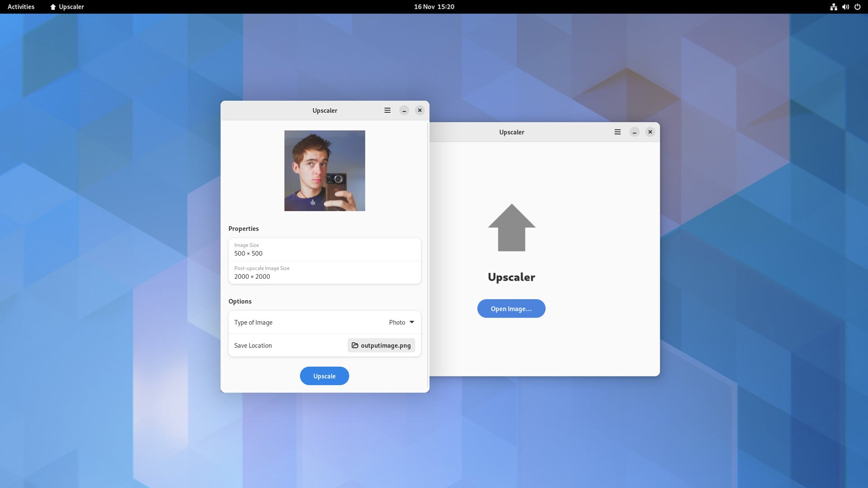Click the Image Size 500 × 500 row
This screenshot has height=488, width=868.
pyautogui.click(x=325, y=249)
